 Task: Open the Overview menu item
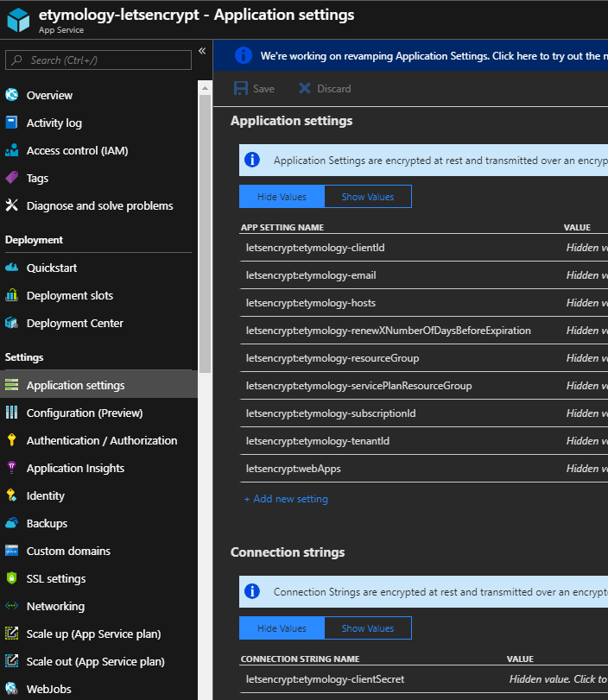(98, 95)
